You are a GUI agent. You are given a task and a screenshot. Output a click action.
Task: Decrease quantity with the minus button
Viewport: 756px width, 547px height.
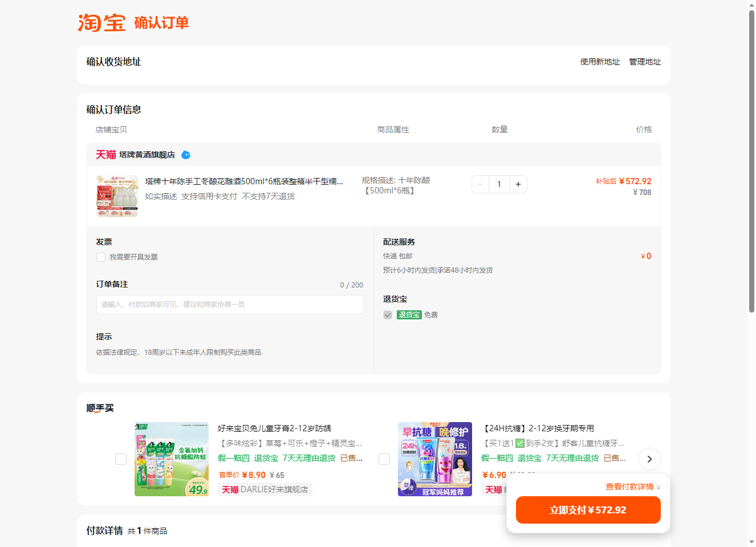[480, 184]
